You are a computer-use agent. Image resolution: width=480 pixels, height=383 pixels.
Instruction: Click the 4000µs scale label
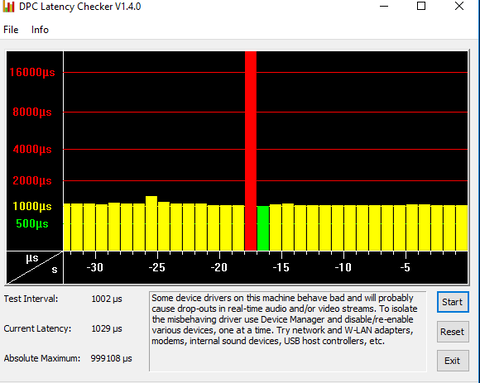point(32,149)
